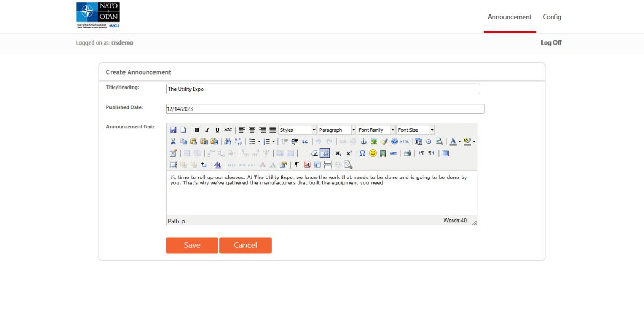The width and height of the screenshot is (644, 322).
Task: Save the announcement
Action: tap(192, 245)
